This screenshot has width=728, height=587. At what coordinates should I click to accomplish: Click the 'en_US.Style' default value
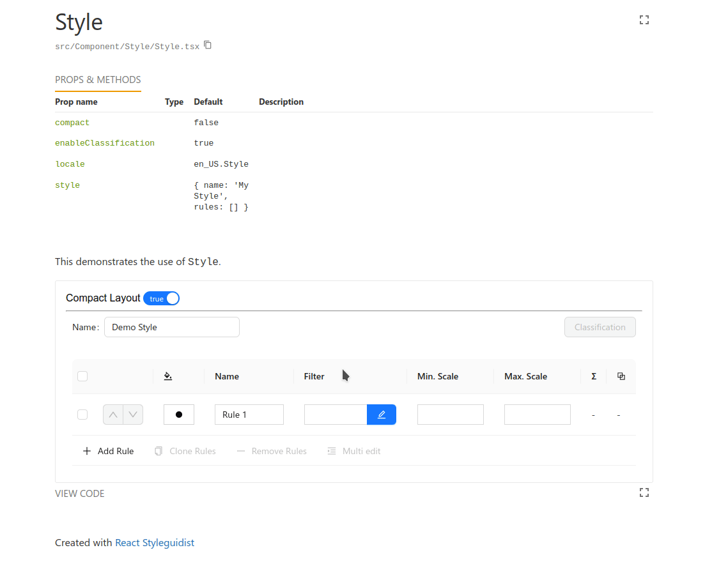coord(221,164)
